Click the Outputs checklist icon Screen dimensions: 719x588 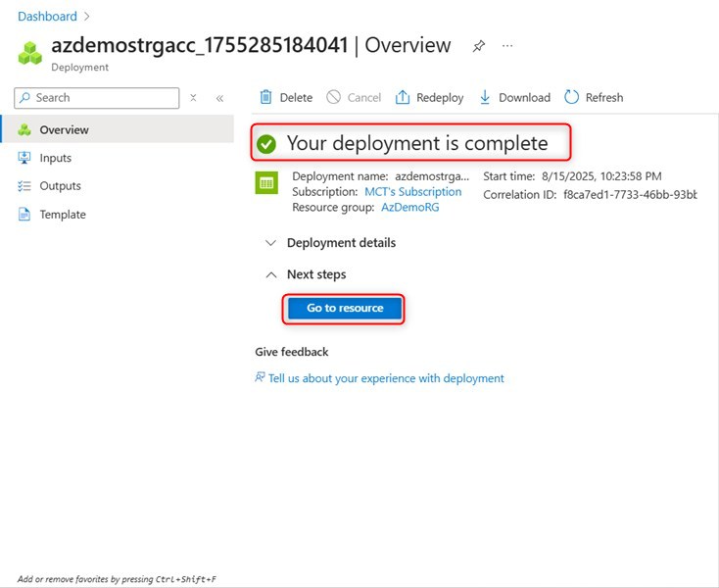coord(24,186)
